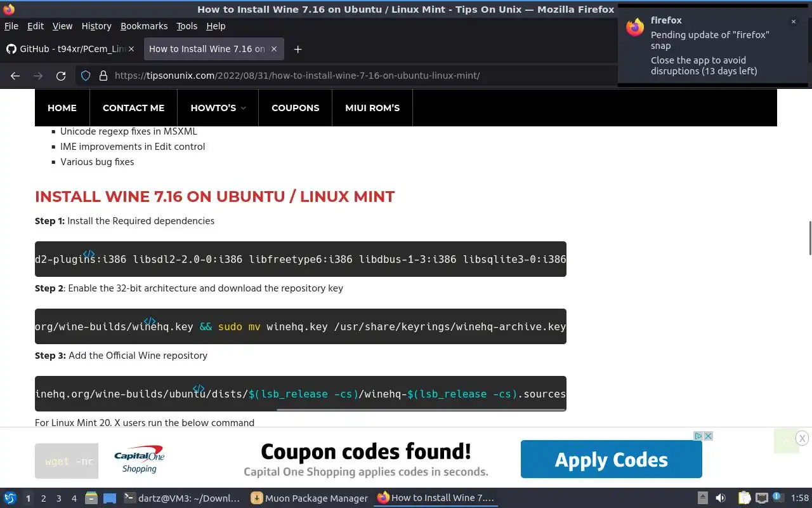
Task: Open network status tray icon
Action: 761,498
